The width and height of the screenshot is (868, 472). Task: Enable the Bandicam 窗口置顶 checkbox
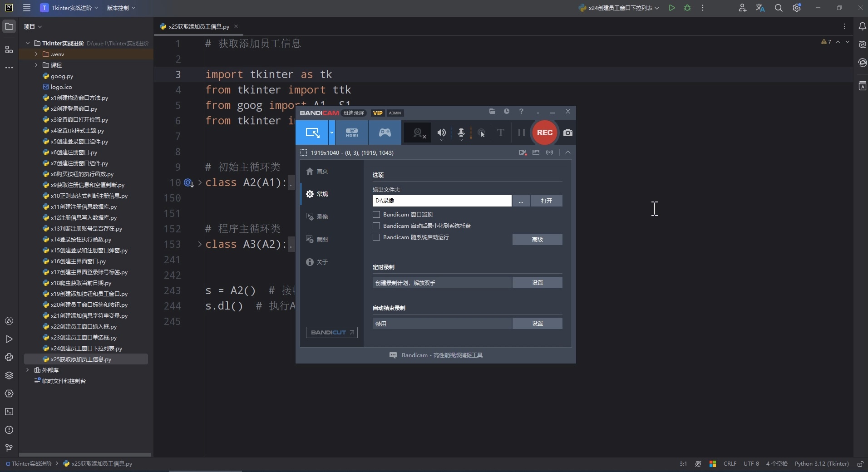(376, 215)
